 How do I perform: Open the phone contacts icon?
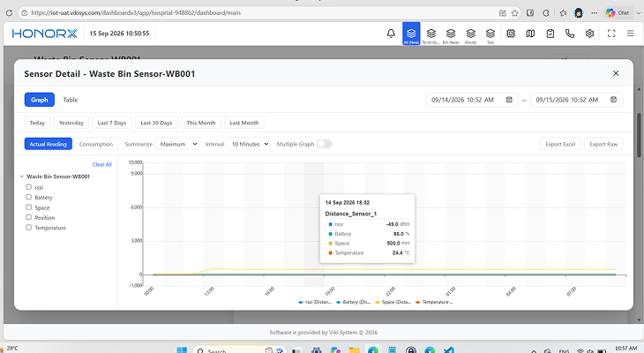pos(570,34)
